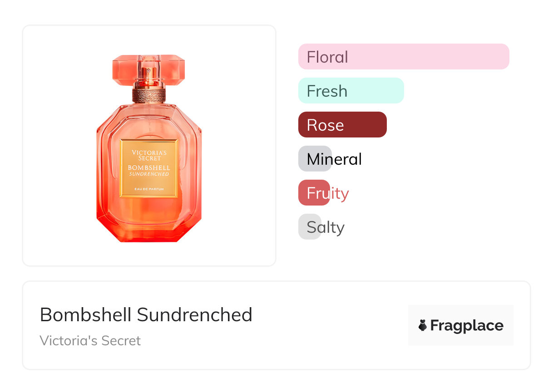Open the Bombshell Sundrenched product title
The image size is (553, 392).
tap(146, 314)
